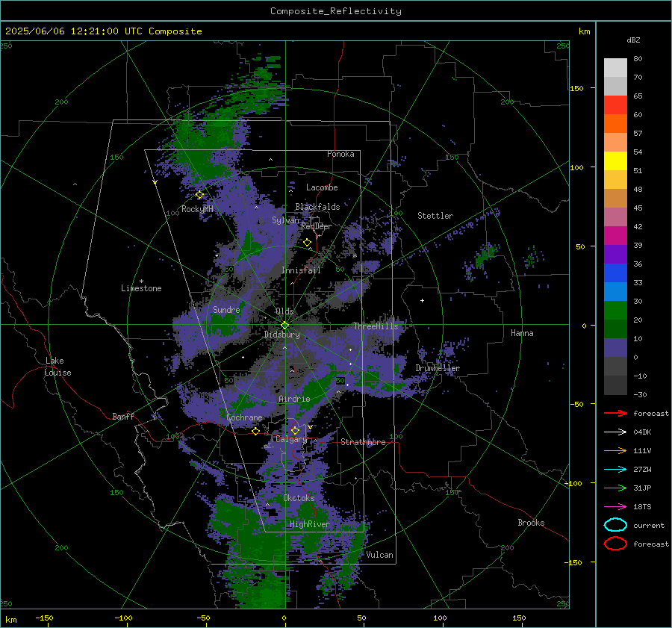Click the yellow diamond marker below Cochrane
Viewport: 672px width, 628px height.
tap(255, 431)
